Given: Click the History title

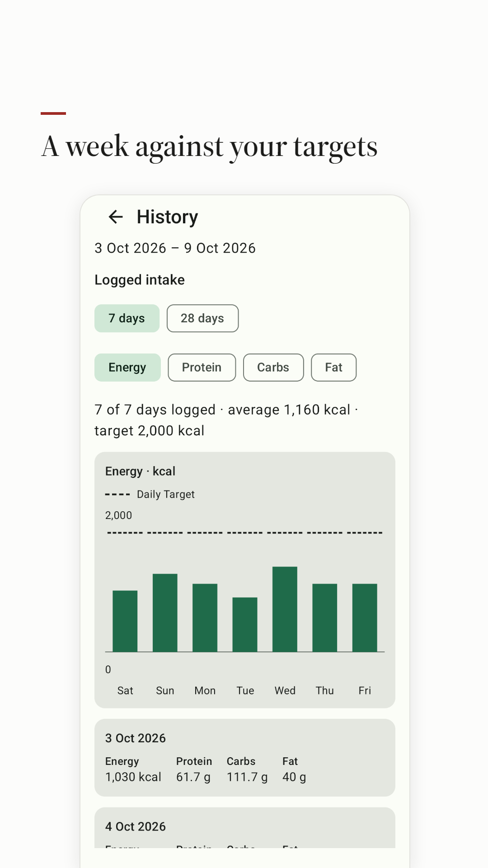Looking at the screenshot, I should coord(168,217).
